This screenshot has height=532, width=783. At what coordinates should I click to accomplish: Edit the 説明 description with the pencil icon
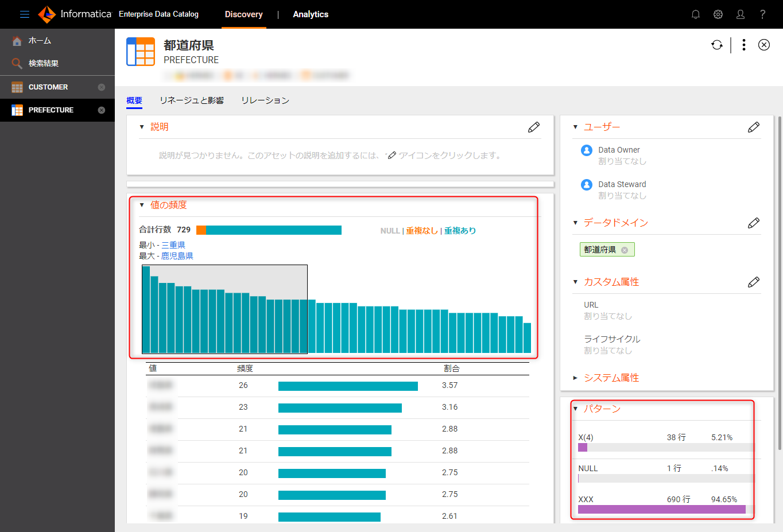[534, 127]
